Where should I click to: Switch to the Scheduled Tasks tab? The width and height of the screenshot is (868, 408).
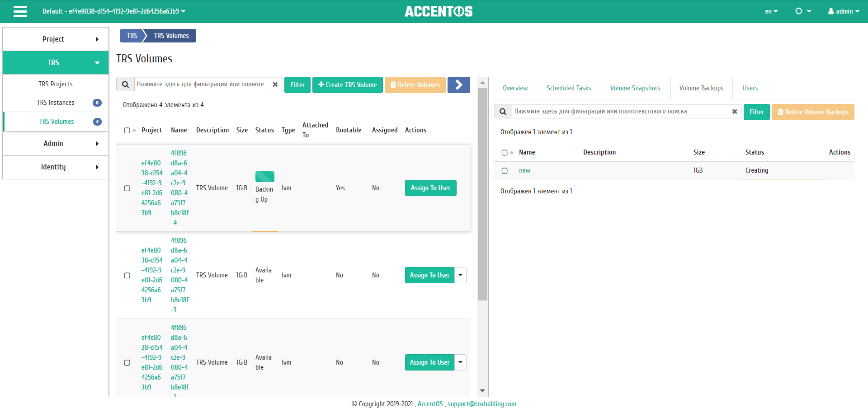(569, 88)
